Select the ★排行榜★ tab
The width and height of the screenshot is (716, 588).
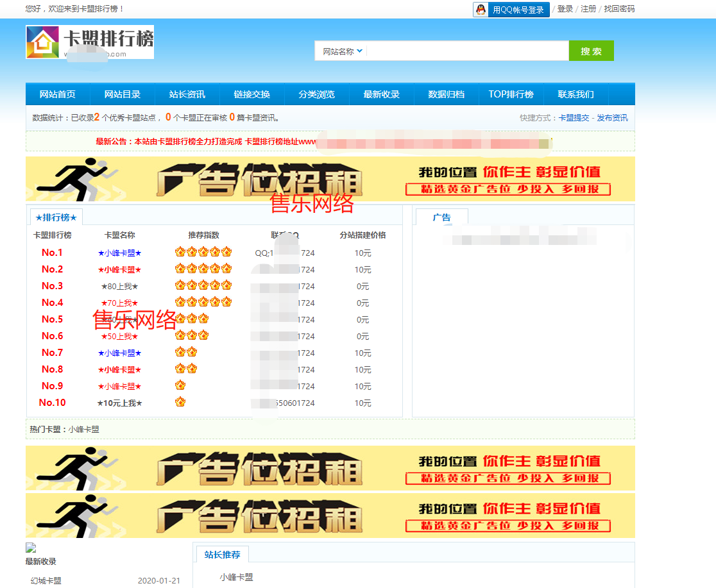point(56,217)
